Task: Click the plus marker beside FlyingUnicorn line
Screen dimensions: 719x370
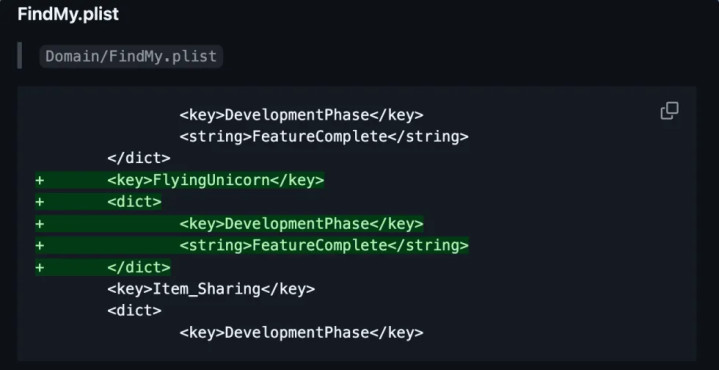Action: click(40, 180)
